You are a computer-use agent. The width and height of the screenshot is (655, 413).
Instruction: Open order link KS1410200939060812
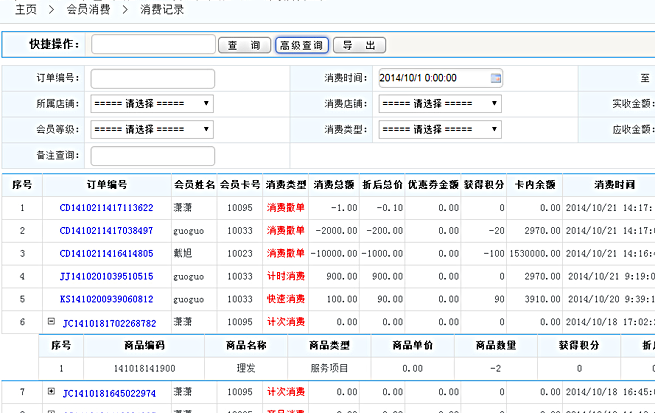(106, 299)
